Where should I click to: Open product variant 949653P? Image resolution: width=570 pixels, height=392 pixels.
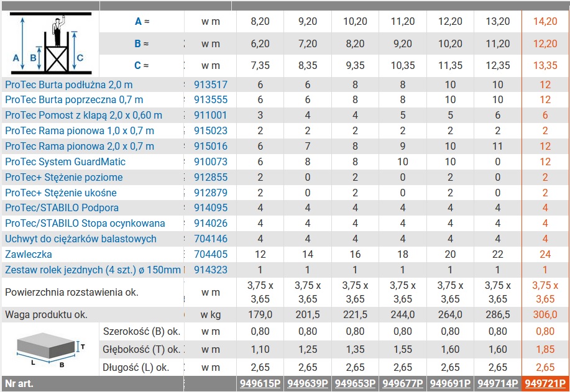click(x=355, y=384)
